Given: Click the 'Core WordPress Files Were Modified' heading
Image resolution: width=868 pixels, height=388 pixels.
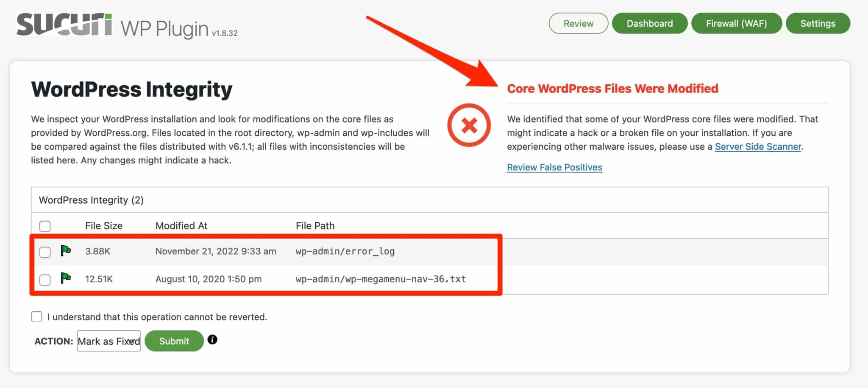Looking at the screenshot, I should [x=613, y=89].
